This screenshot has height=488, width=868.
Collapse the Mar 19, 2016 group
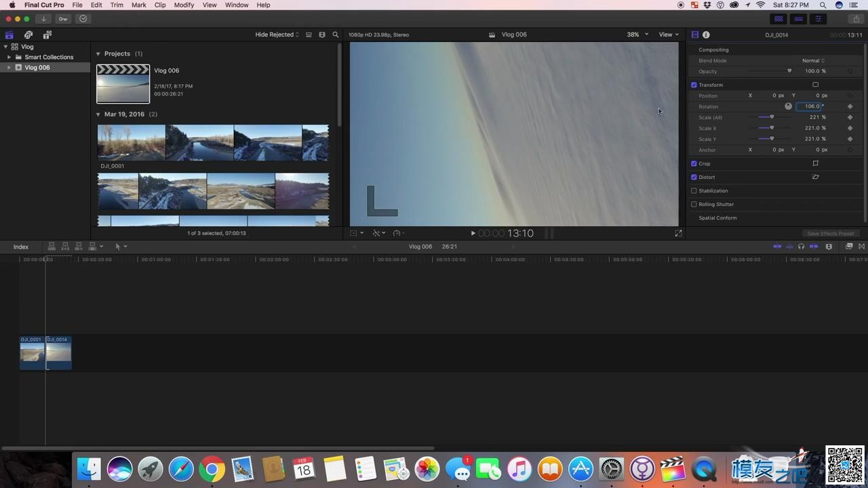98,115
